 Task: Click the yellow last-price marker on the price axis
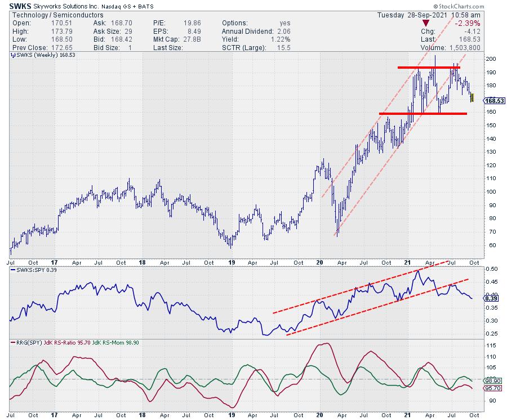click(472, 98)
